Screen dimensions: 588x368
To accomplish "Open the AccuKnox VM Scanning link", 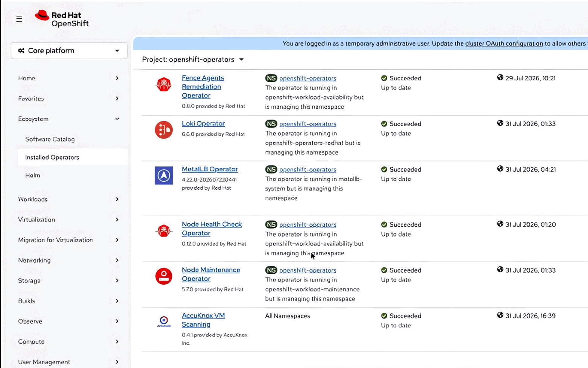I will [203, 320].
